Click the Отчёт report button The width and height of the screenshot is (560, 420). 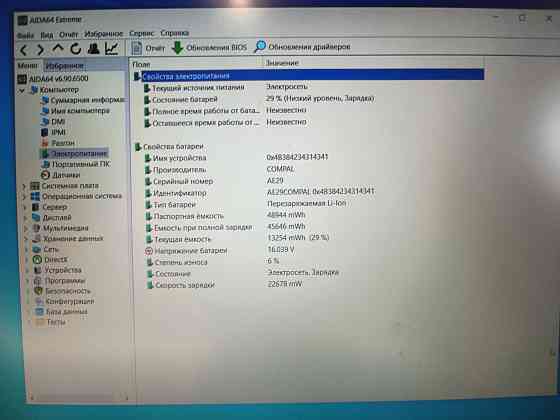tap(148, 48)
